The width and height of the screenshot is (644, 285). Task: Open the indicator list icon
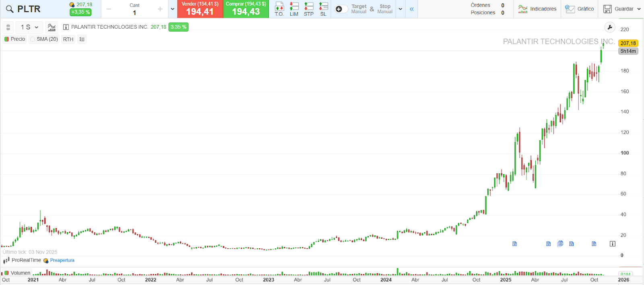[82, 39]
